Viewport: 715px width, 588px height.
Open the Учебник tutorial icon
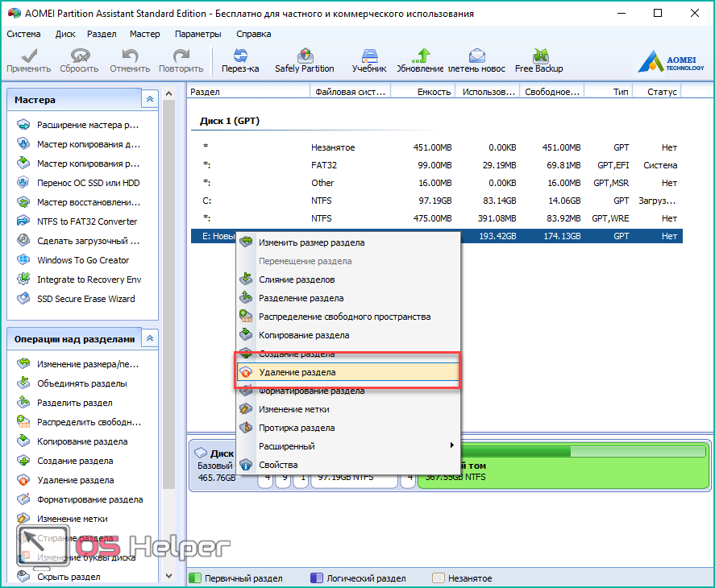tap(369, 56)
